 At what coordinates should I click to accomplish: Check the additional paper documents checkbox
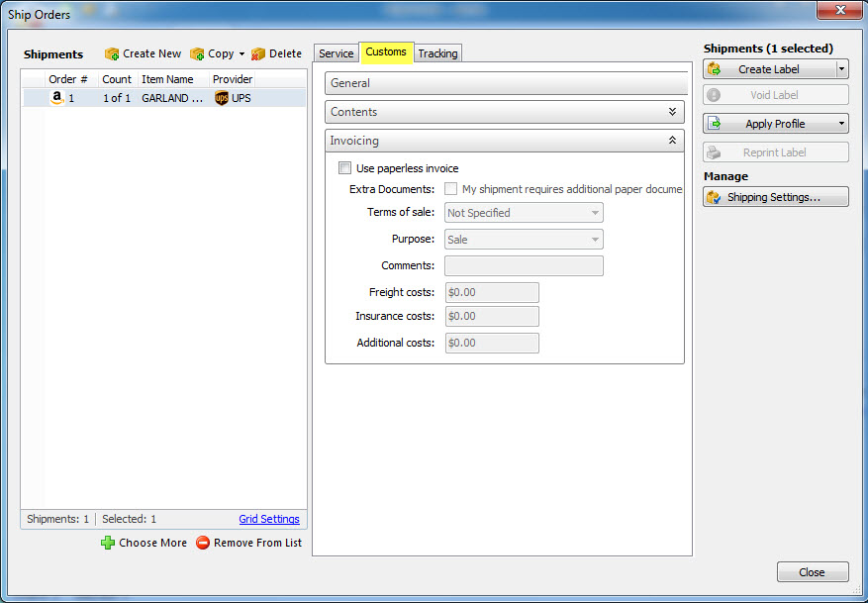point(451,189)
